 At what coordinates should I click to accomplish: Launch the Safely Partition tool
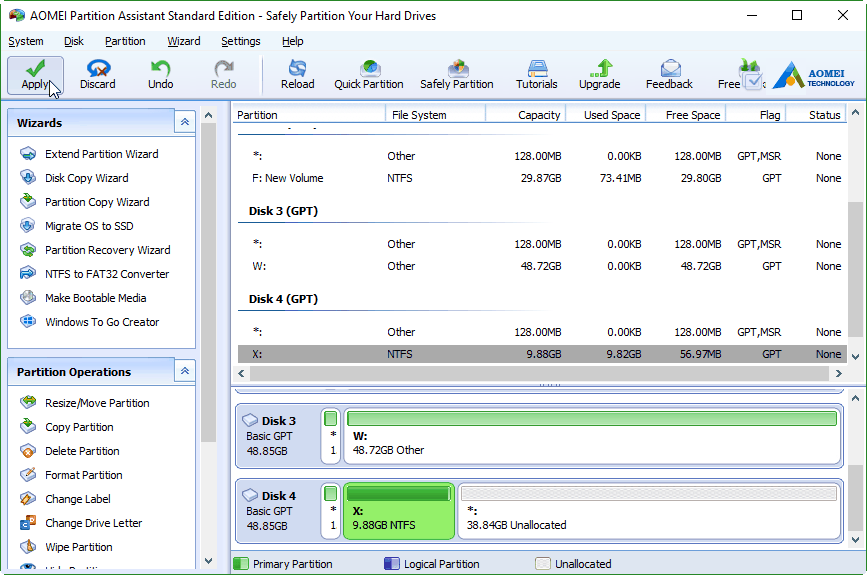[x=457, y=75]
